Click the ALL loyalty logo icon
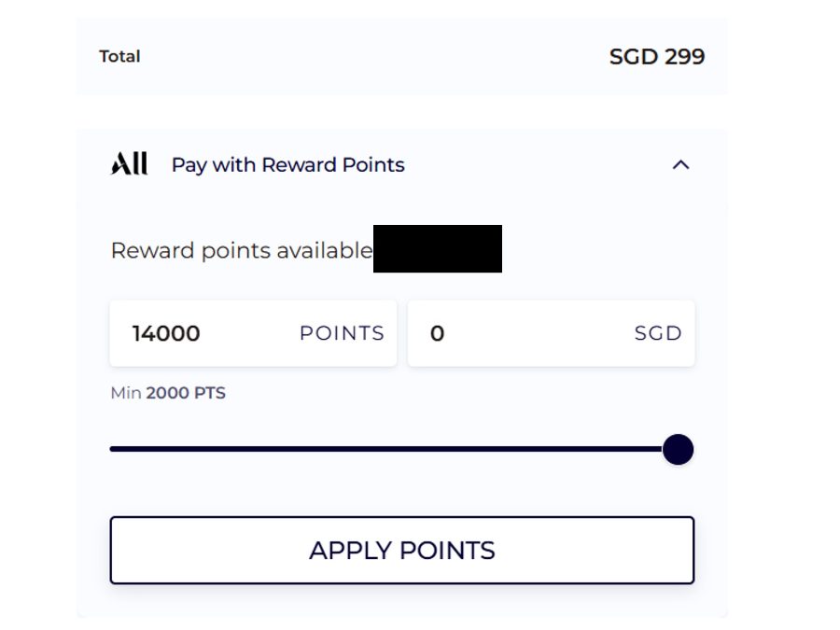Screen dimensions: 840x630 coord(129,165)
